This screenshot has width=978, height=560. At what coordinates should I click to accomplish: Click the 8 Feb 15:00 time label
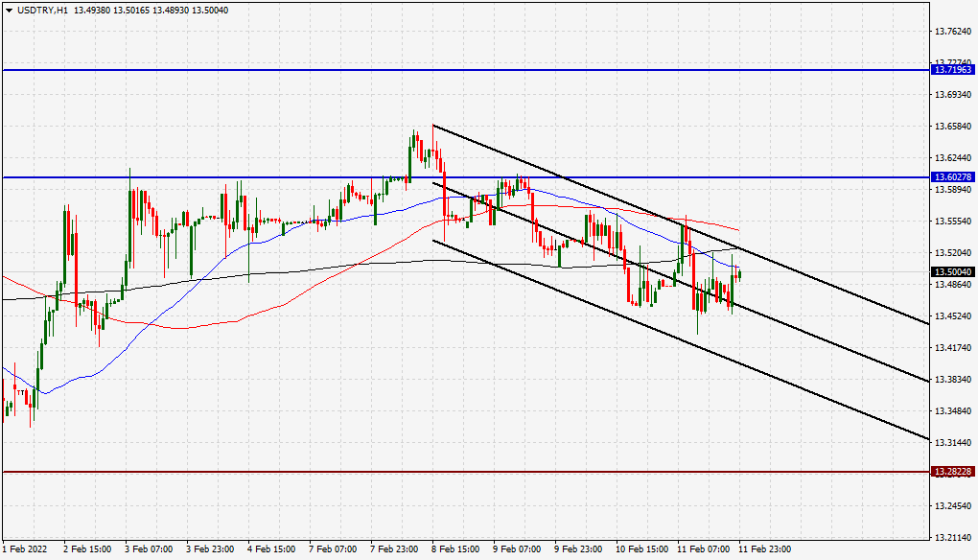456,548
